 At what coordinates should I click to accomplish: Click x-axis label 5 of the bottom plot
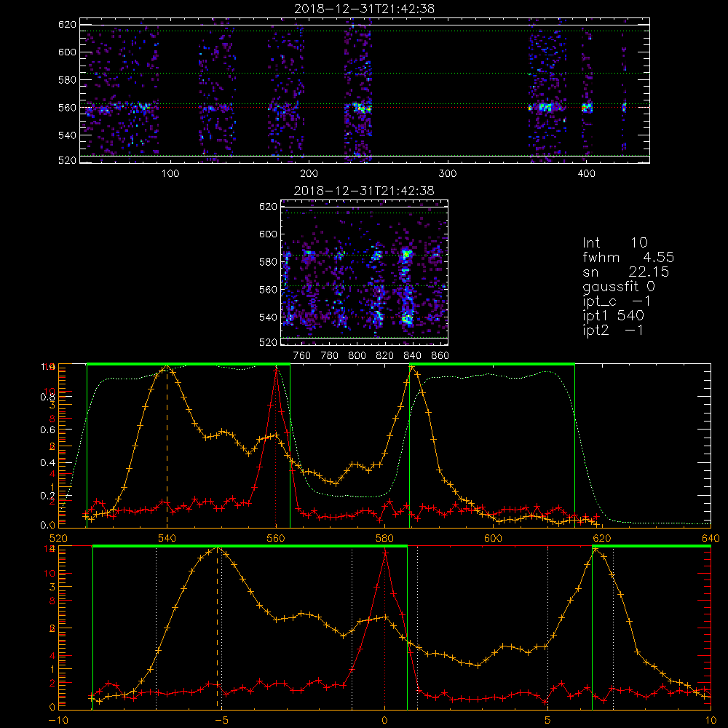coord(548,720)
